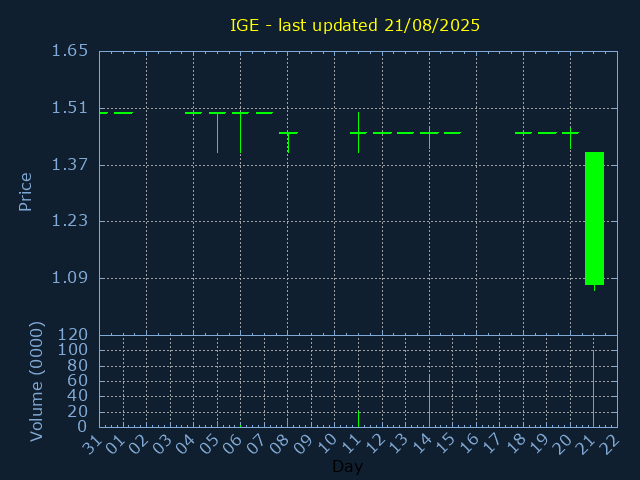Click the Volume (0000) axis title
640x480 pixels.
[x=37, y=382]
